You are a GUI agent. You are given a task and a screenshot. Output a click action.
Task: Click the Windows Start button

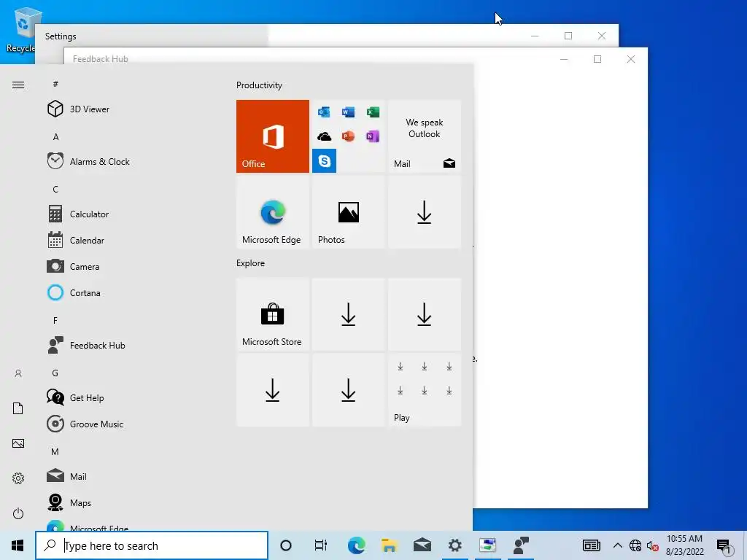[x=18, y=545]
